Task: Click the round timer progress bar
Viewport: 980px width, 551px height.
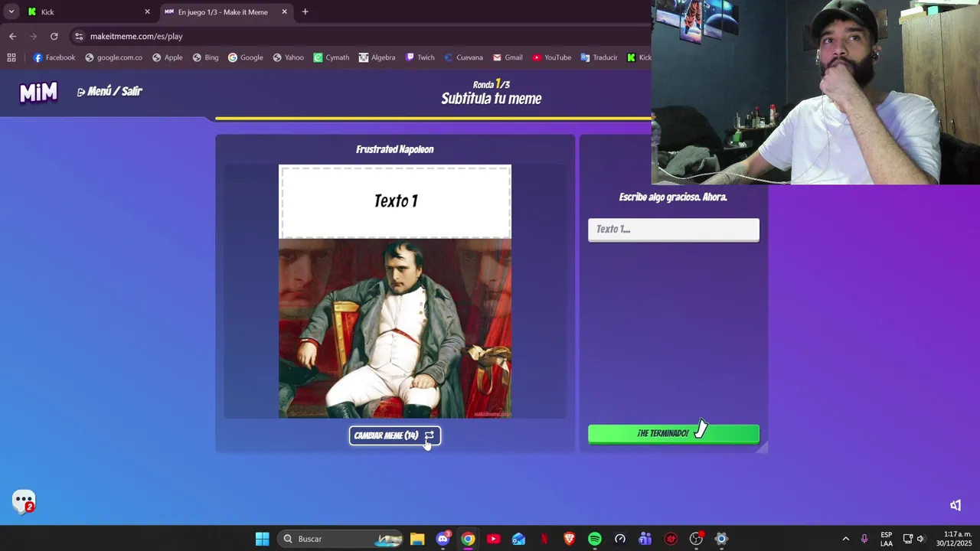Action: click(433, 119)
